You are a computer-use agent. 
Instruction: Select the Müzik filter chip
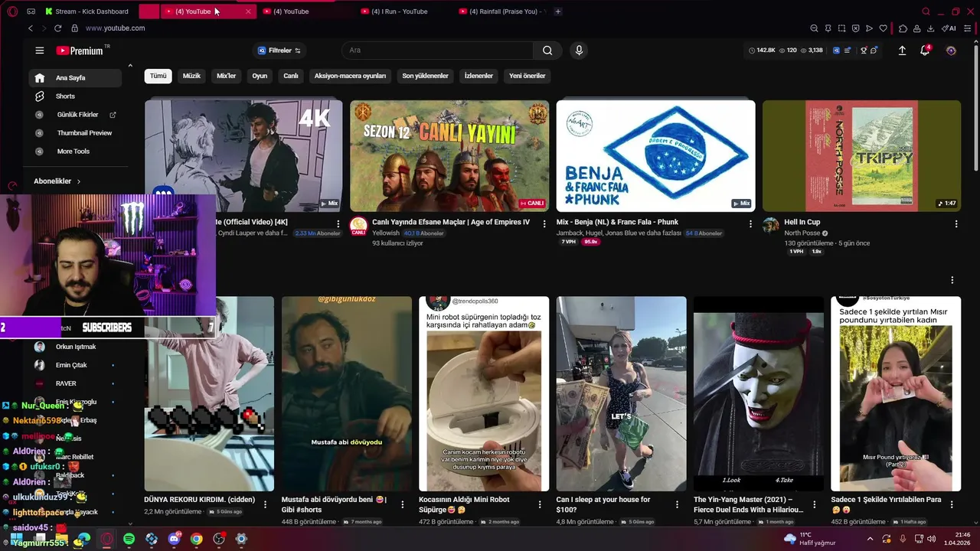191,76
